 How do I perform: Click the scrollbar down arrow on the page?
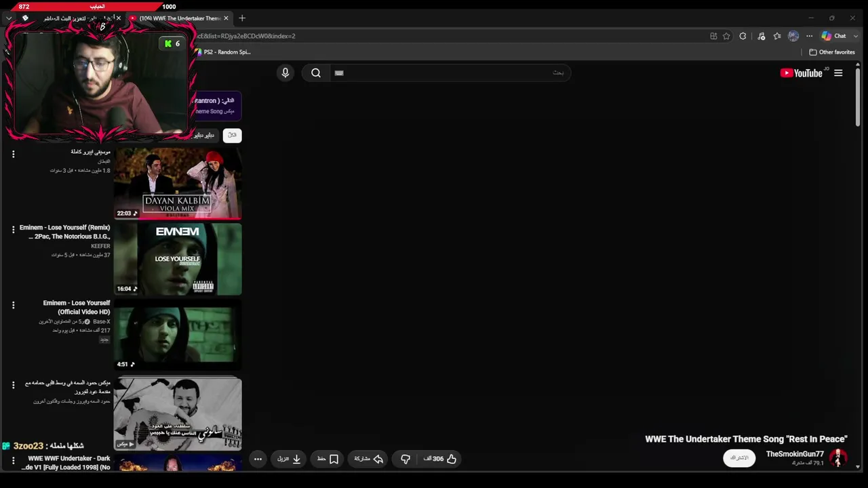[858, 466]
